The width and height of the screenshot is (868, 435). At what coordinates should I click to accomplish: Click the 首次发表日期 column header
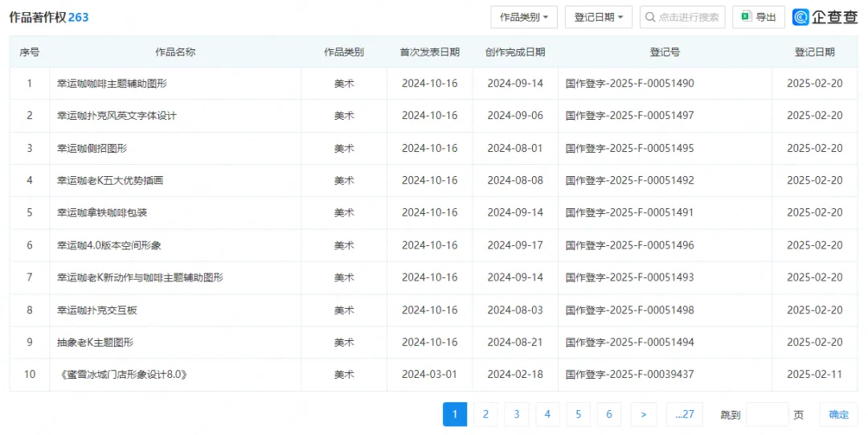429,52
